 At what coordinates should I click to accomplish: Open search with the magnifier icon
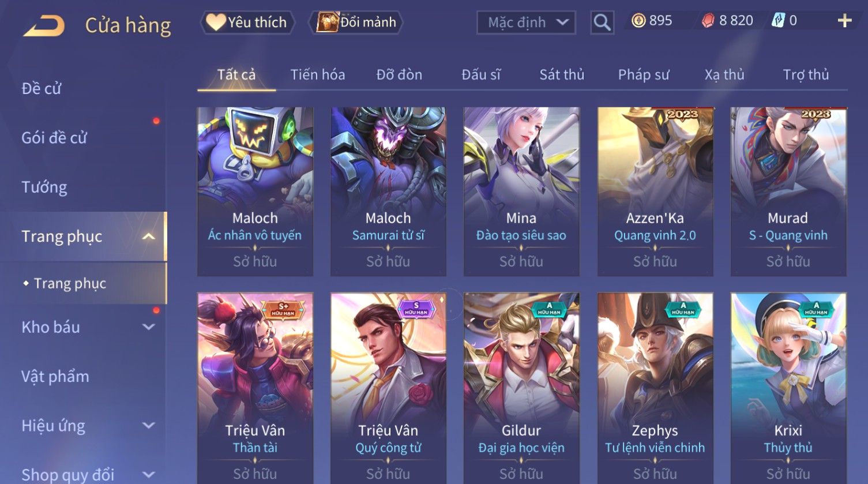602,22
